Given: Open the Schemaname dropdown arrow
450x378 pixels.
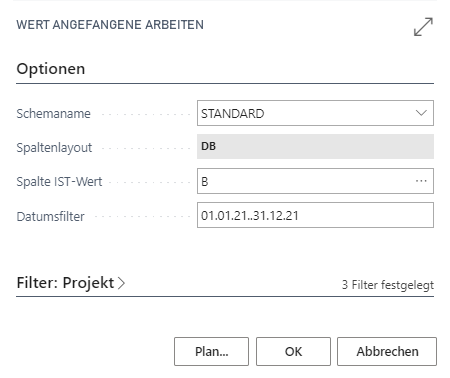Looking at the screenshot, I should coord(421,113).
